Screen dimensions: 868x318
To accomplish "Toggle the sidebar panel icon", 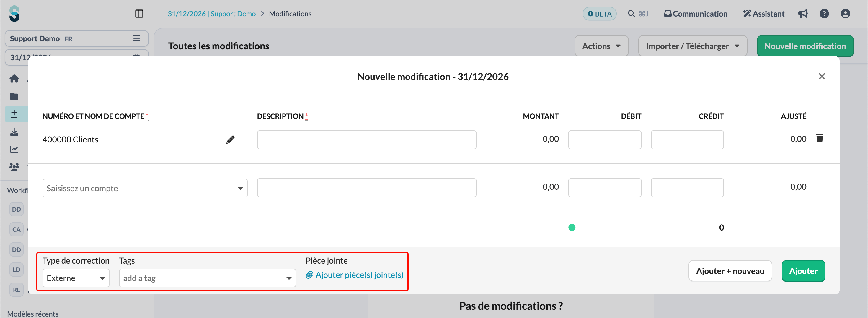I will [139, 14].
